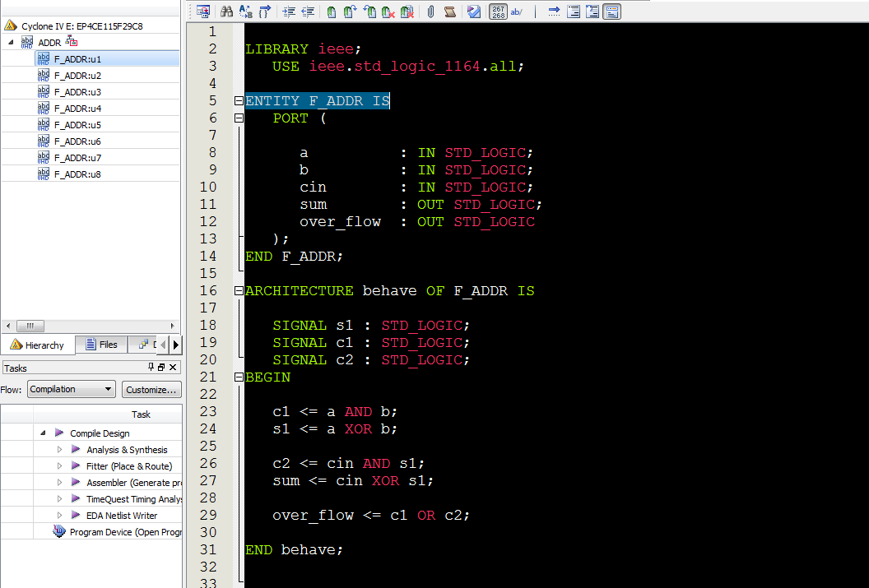This screenshot has width=869, height=588.
Task: Switch to the Files tab
Action: pyautogui.click(x=102, y=345)
